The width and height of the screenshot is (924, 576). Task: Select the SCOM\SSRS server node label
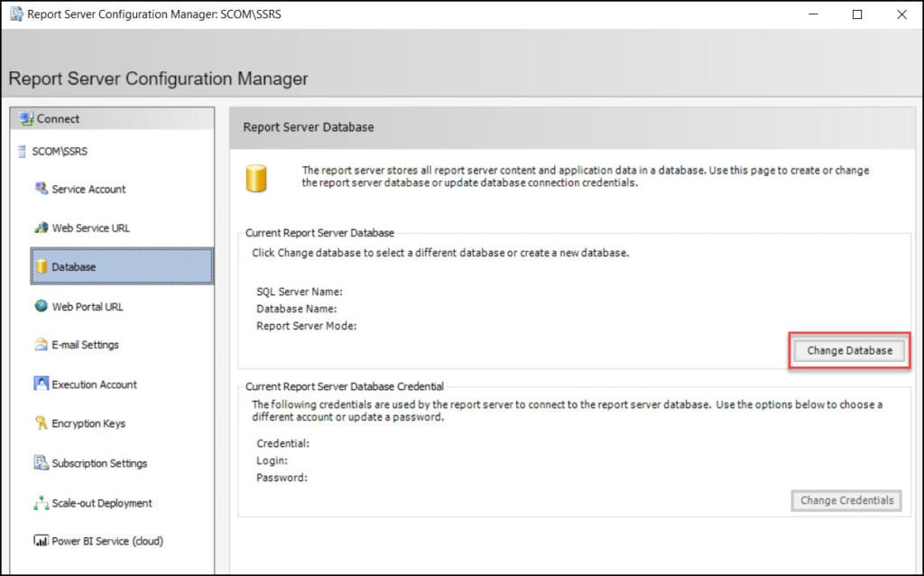coord(60,152)
